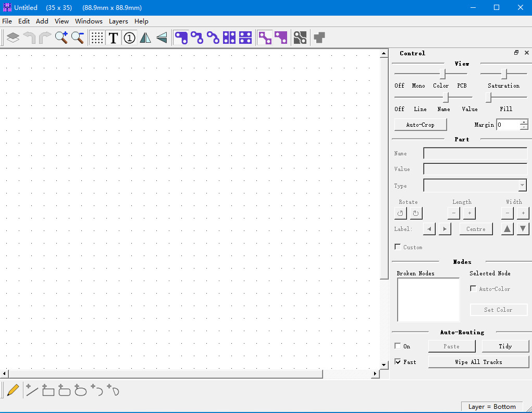Image resolution: width=532 pixels, height=413 pixels.
Task: Toggle the grid dots display icon
Action: pos(97,38)
